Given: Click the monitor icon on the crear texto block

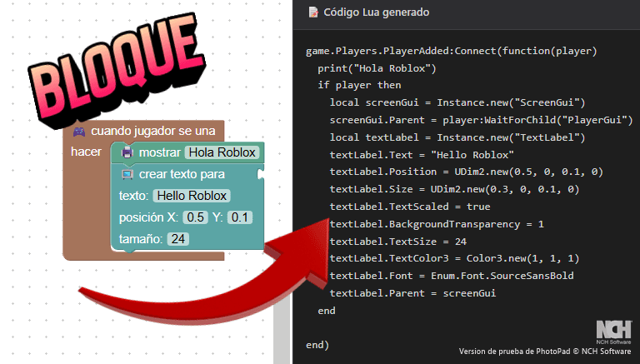Looking at the screenshot, I should point(127,174).
